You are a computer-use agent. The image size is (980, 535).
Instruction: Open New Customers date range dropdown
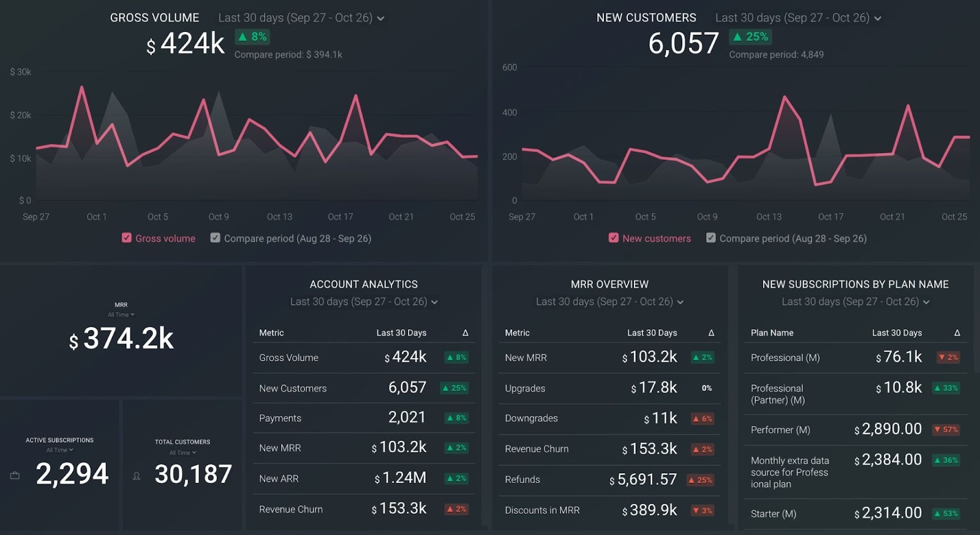799,18
